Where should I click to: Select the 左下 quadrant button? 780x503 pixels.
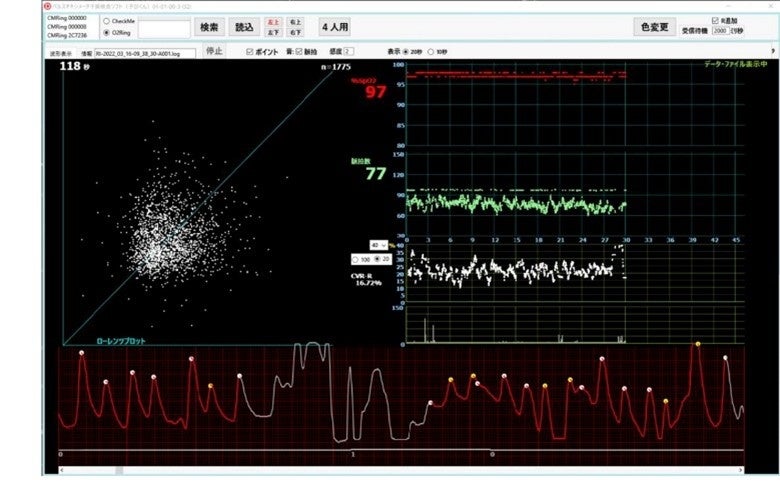273,32
